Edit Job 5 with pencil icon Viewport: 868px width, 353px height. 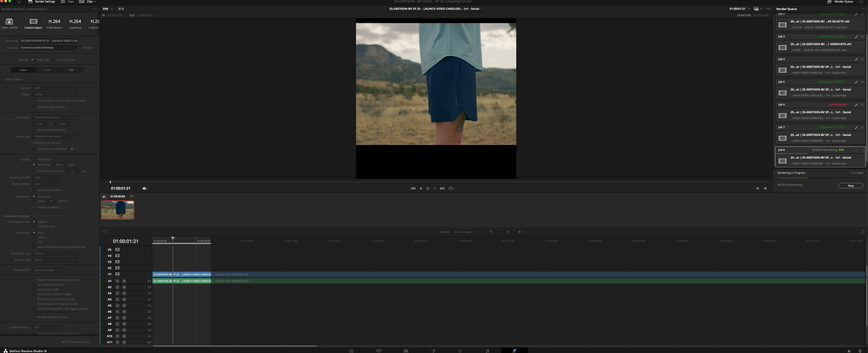click(x=856, y=82)
